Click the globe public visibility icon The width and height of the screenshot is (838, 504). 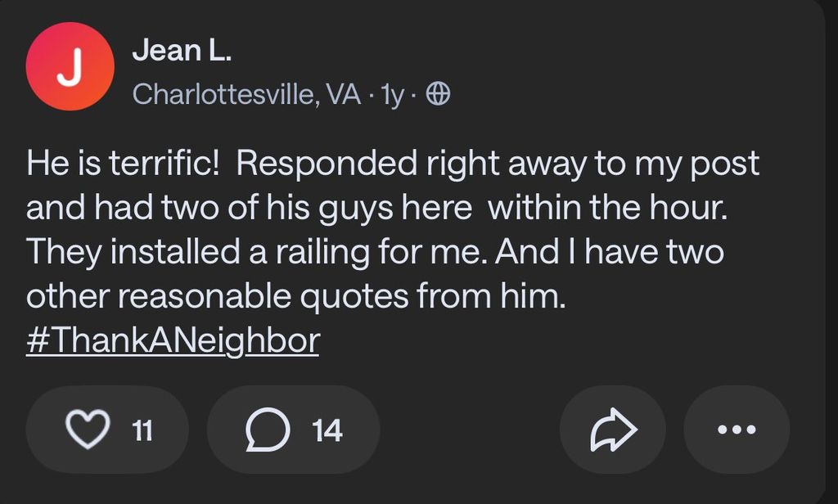pos(439,96)
